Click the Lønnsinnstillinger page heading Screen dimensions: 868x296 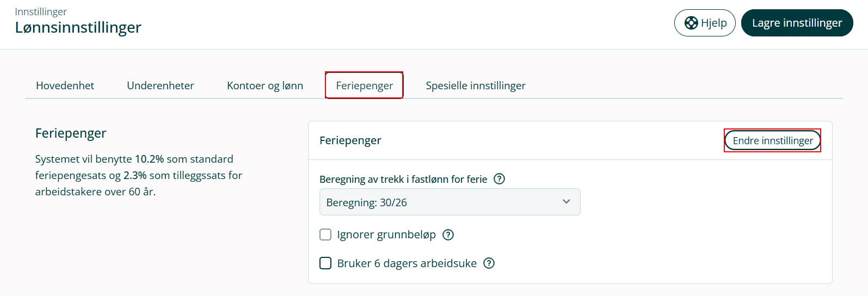[78, 27]
